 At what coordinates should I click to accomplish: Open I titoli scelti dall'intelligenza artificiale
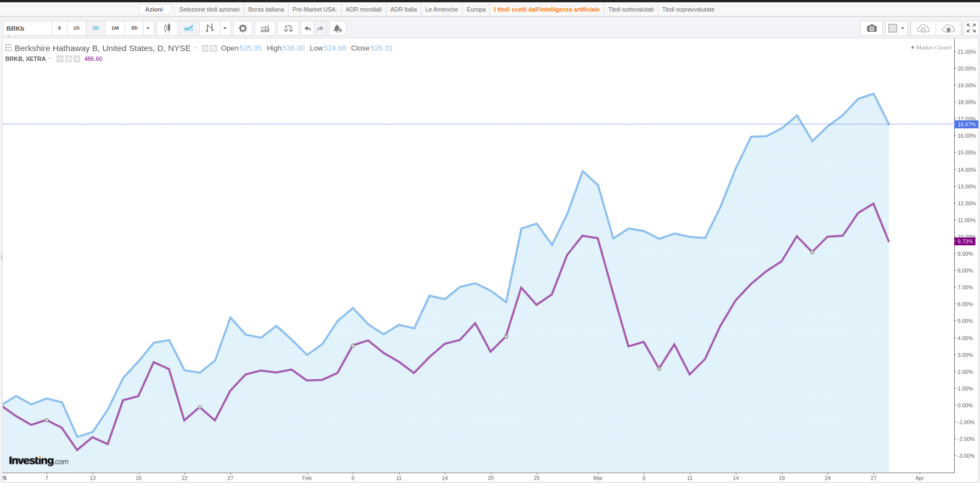tap(547, 9)
